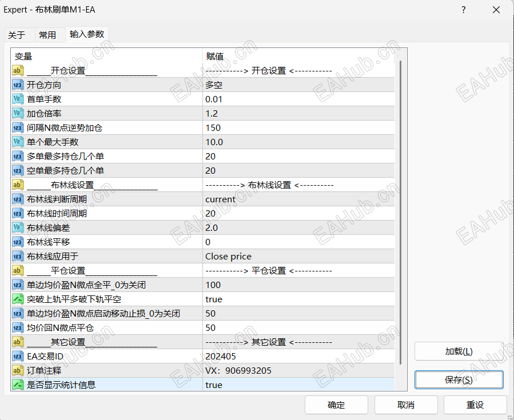
Task: Click the icon beside 加仓倍率
Action: pyautogui.click(x=18, y=113)
